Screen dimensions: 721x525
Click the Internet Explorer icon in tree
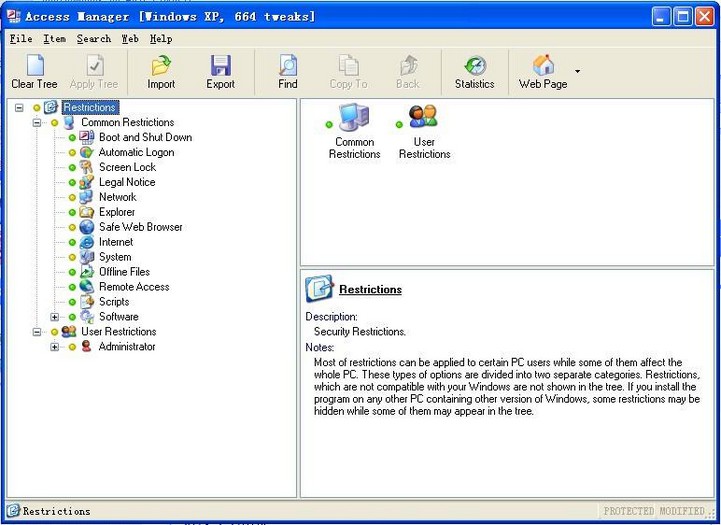coord(86,242)
